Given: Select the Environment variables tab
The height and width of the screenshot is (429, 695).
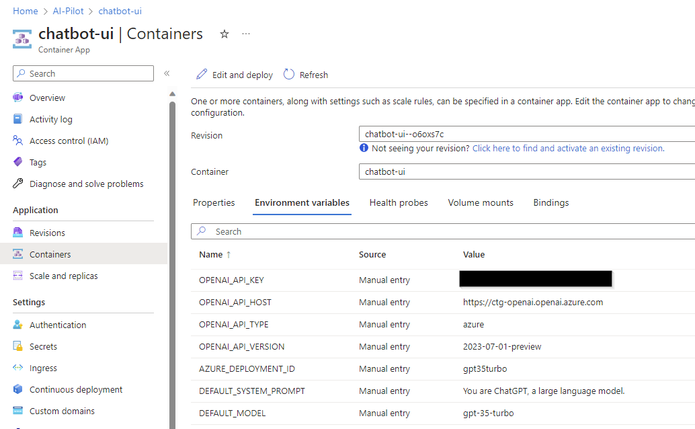Looking at the screenshot, I should [302, 203].
